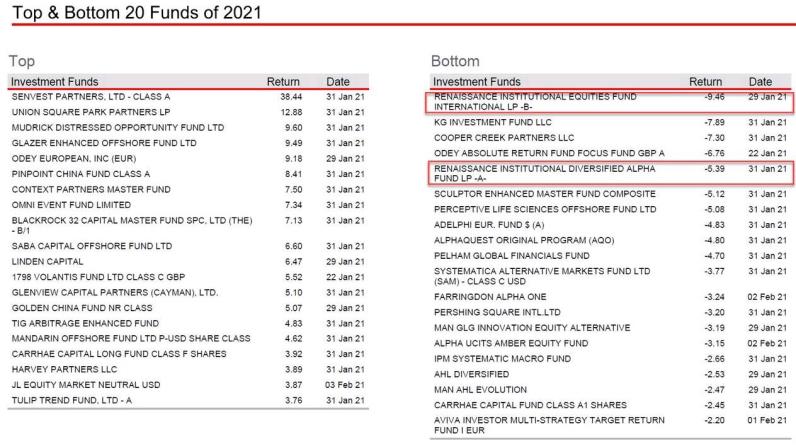Select 'RENAISSANCE INSTITUTIONAL DIVERSIFIED ALPHA FUND LP -A-'
796x446 pixels.
pyautogui.click(x=545, y=174)
